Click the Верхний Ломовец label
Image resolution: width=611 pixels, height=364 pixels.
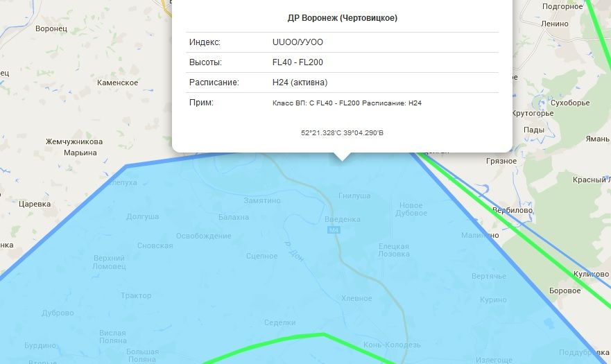click(x=110, y=263)
